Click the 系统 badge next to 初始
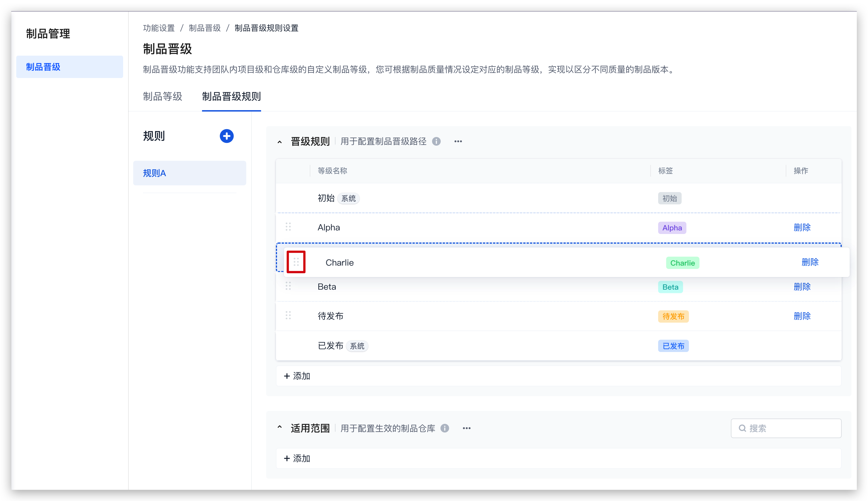This screenshot has width=868, height=501. (x=348, y=198)
